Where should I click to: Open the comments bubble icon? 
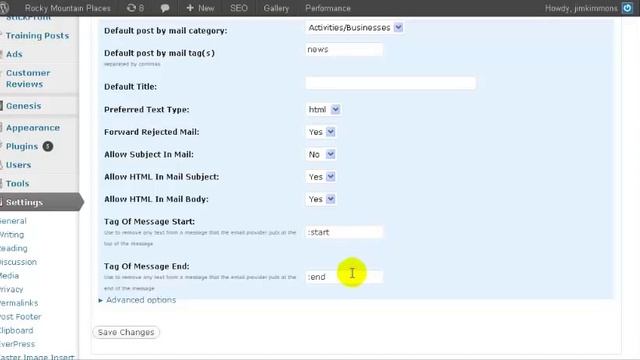coord(165,8)
